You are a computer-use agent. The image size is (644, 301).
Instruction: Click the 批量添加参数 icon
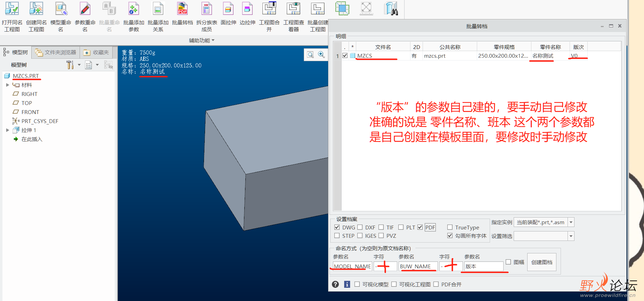[x=133, y=8]
